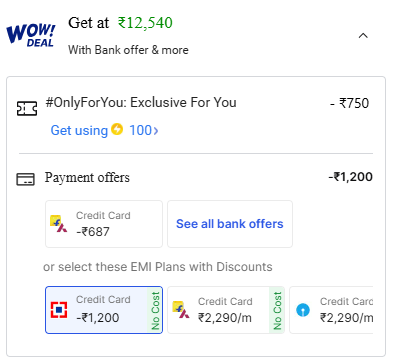
Task: Click Flipkart Axis icon in EMI plan
Action: click(x=181, y=310)
